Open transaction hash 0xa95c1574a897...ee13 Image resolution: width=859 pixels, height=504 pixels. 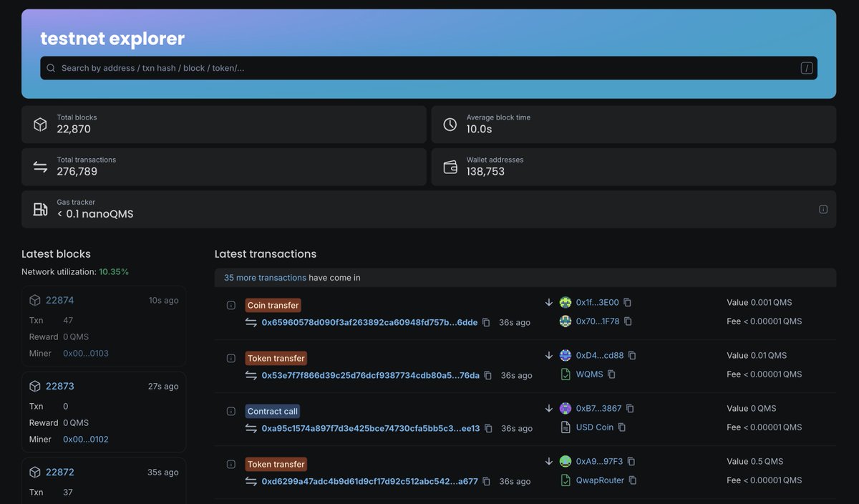pyautogui.click(x=371, y=428)
